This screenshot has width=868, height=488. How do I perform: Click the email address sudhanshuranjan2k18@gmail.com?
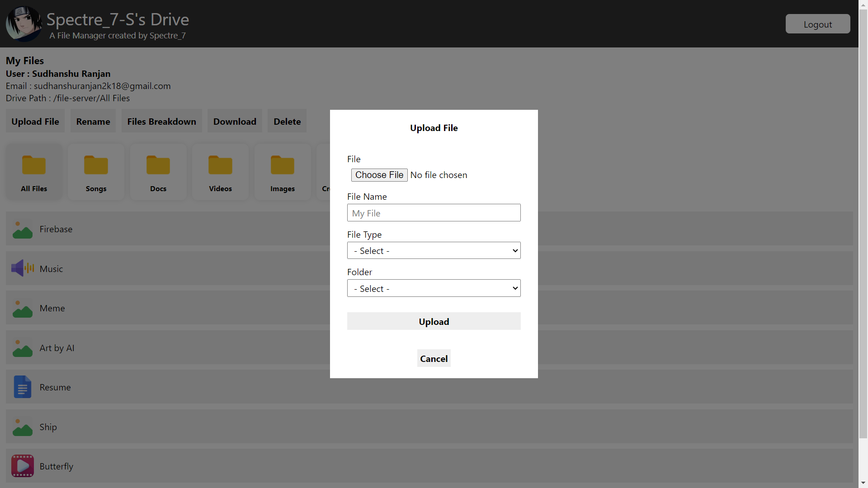102,86
